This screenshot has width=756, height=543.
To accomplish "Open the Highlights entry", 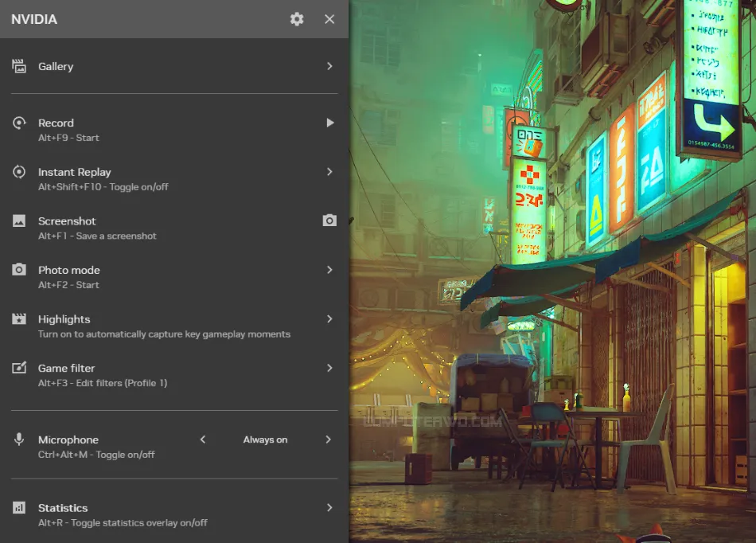I will click(174, 326).
